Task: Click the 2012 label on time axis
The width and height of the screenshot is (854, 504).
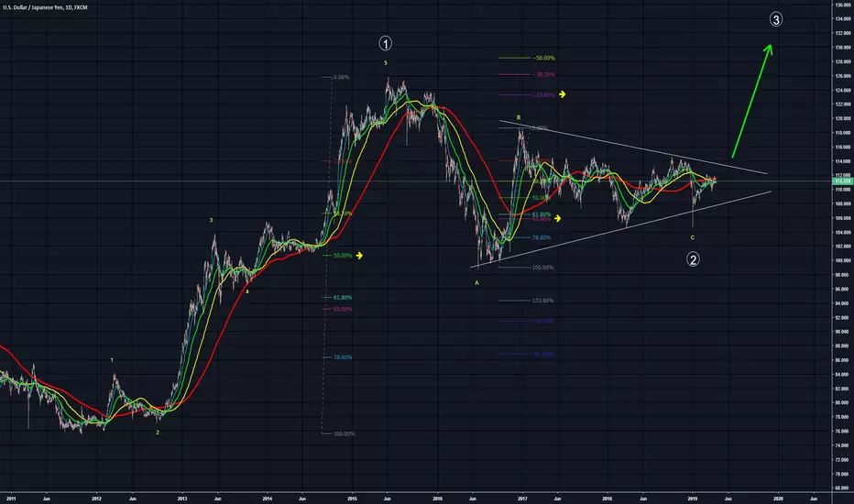Action: pyautogui.click(x=96, y=499)
